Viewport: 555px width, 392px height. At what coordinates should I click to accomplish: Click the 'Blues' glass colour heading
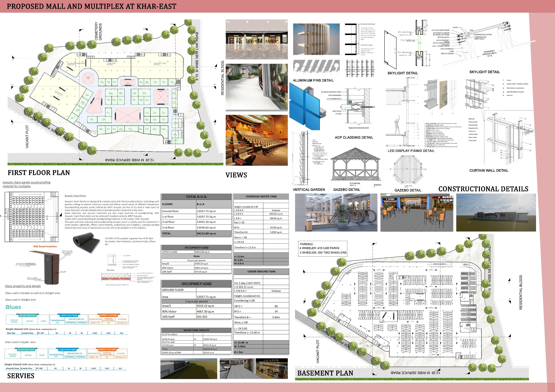(x=13, y=307)
